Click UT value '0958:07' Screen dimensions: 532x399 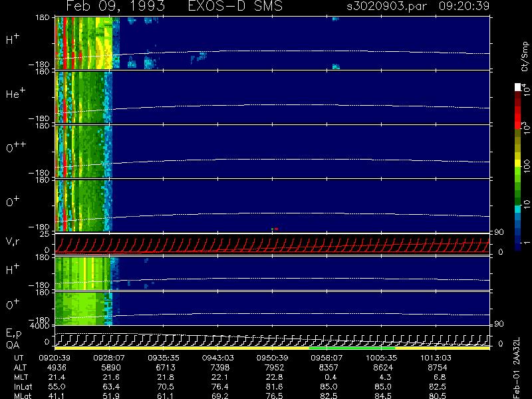point(327,358)
